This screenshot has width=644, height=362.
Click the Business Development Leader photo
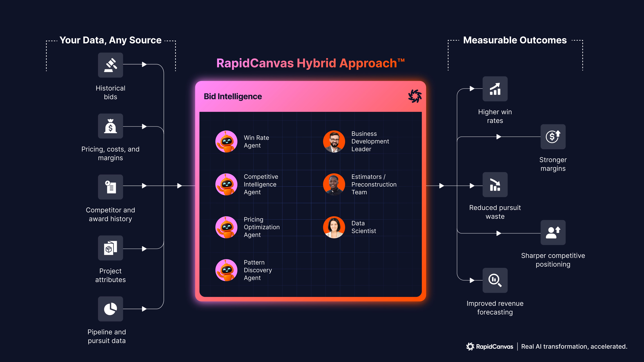[334, 141]
